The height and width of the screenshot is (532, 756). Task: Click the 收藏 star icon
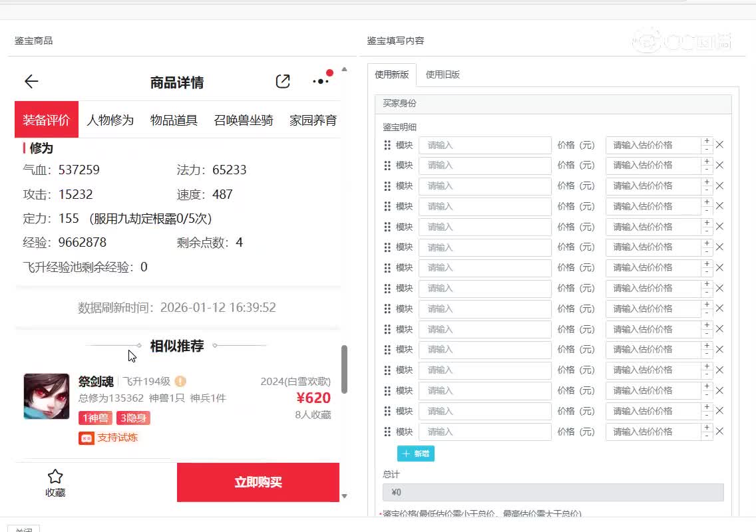pyautogui.click(x=55, y=477)
